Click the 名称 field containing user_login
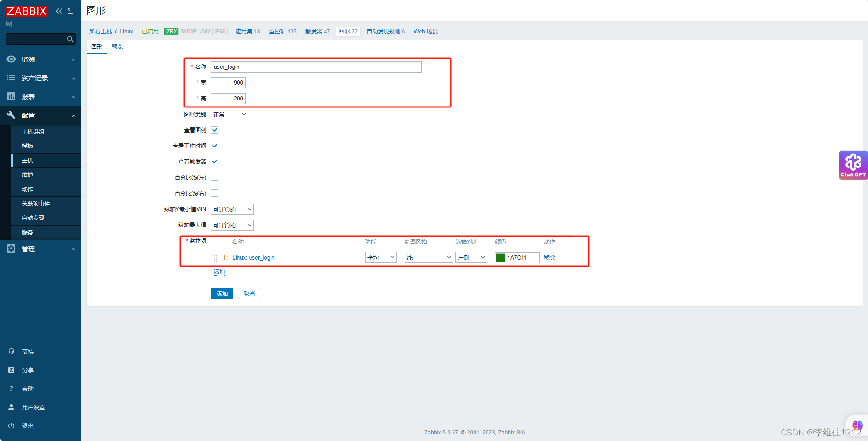Screen dimensions: 868x441 click(x=316, y=67)
